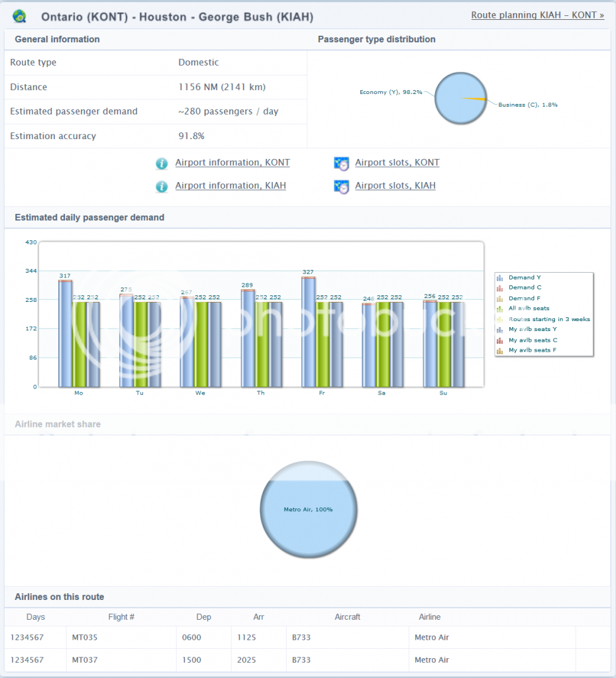Click the Demand F legend bar icon

pos(500,299)
